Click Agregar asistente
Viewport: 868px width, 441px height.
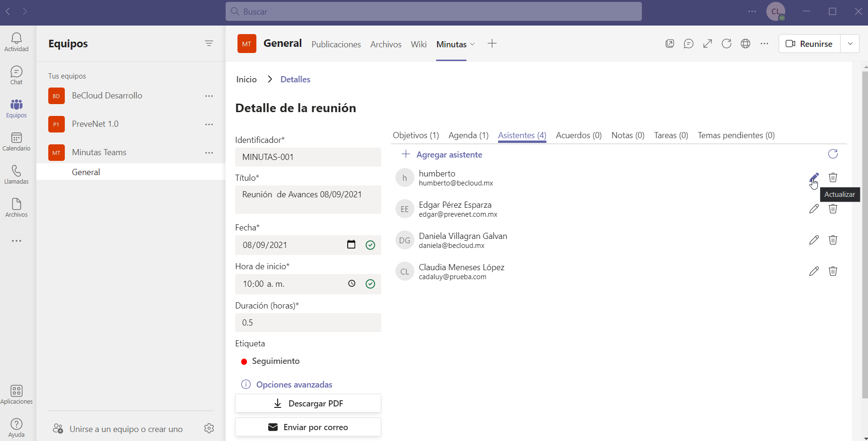[442, 155]
